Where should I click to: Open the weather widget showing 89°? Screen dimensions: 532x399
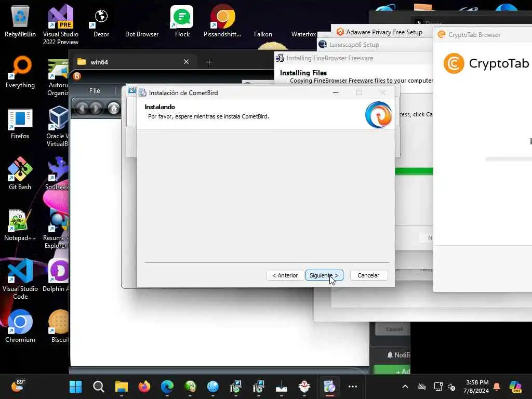18,386
